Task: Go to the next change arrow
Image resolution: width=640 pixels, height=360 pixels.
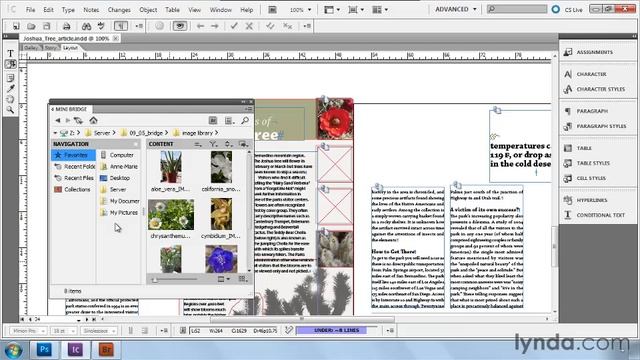Action: [x=215, y=26]
